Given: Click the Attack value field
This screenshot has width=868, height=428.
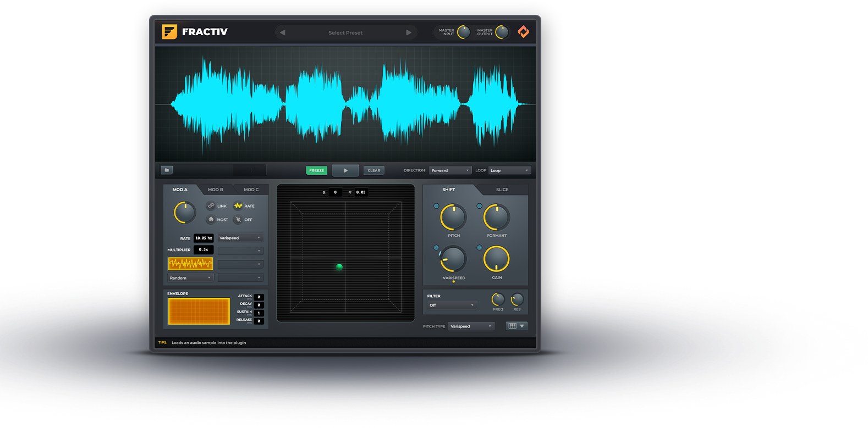Looking at the screenshot, I should pos(259,297).
